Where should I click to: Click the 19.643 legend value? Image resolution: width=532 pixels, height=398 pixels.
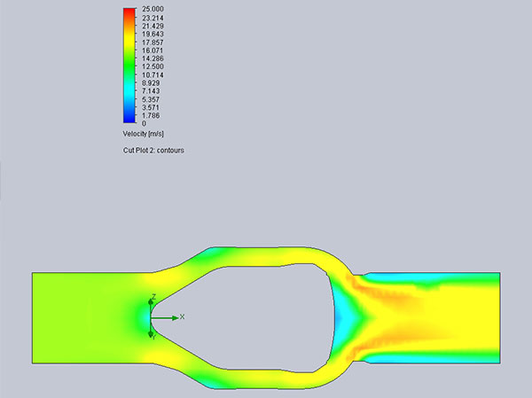[x=152, y=35]
